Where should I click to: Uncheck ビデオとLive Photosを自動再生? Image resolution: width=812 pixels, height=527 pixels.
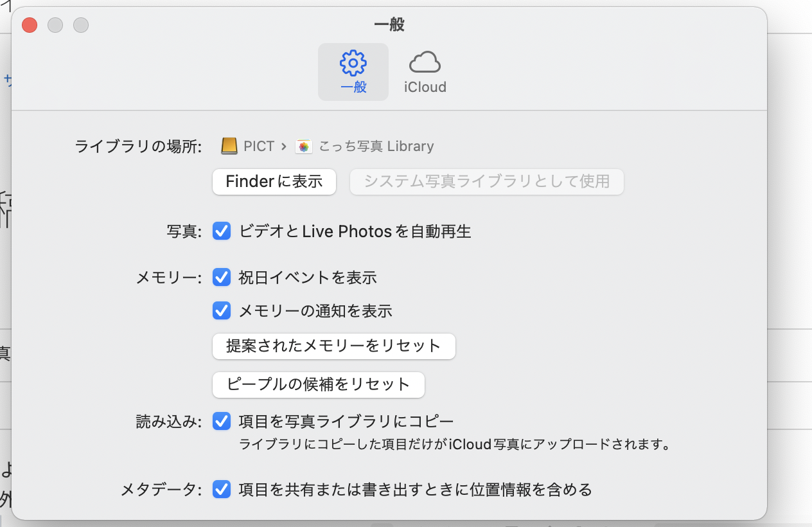222,231
